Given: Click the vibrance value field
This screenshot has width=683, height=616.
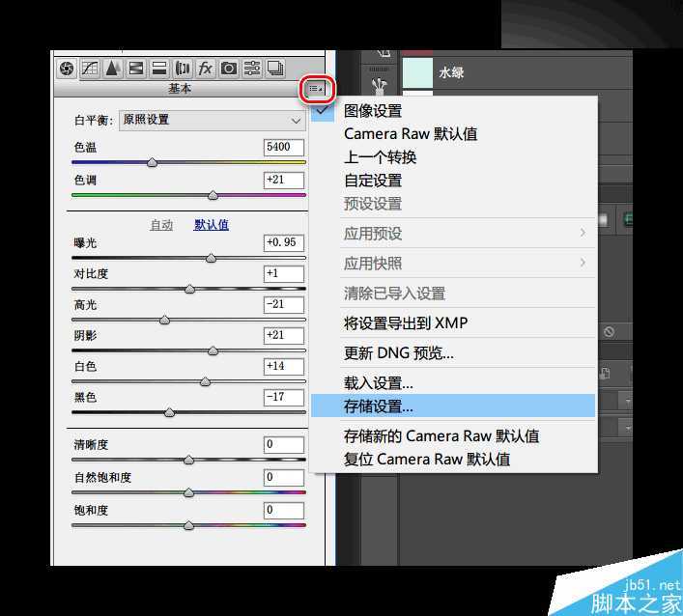Looking at the screenshot, I should click(x=284, y=478).
